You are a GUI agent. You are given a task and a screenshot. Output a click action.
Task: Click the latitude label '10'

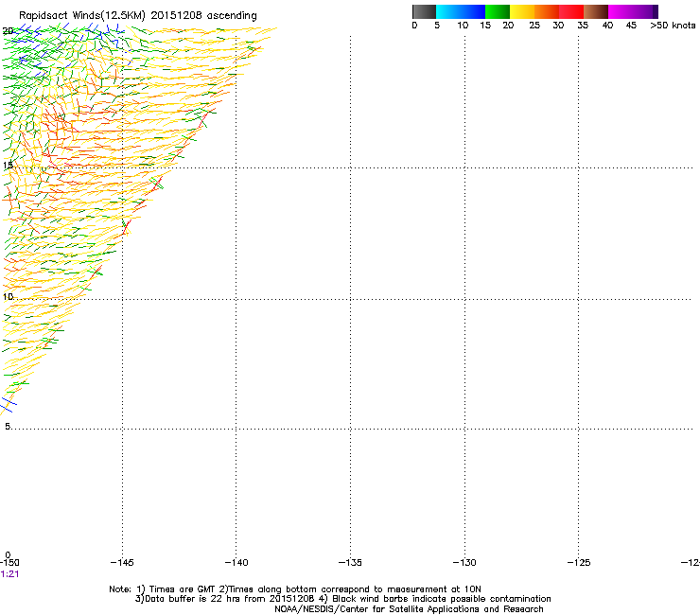pyautogui.click(x=8, y=296)
